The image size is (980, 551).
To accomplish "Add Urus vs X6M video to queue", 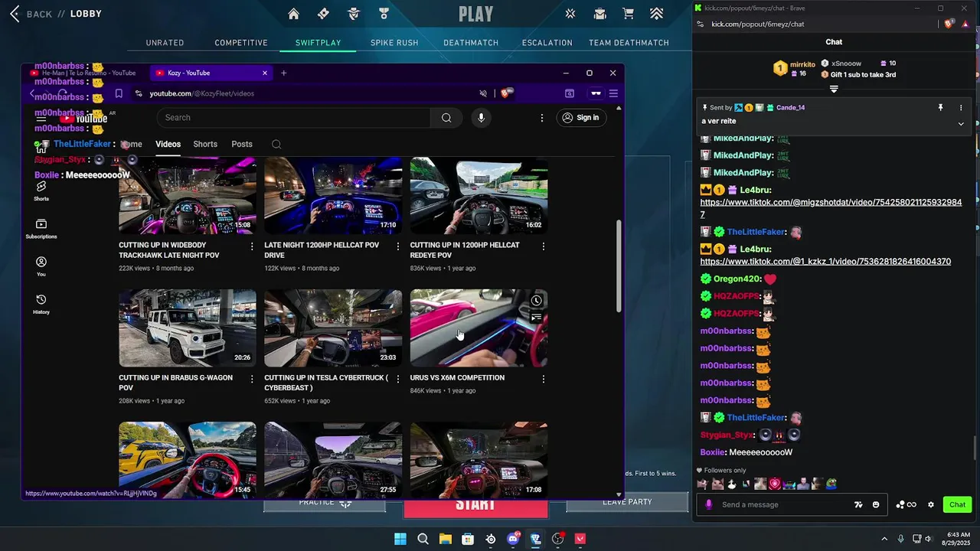I will click(537, 318).
